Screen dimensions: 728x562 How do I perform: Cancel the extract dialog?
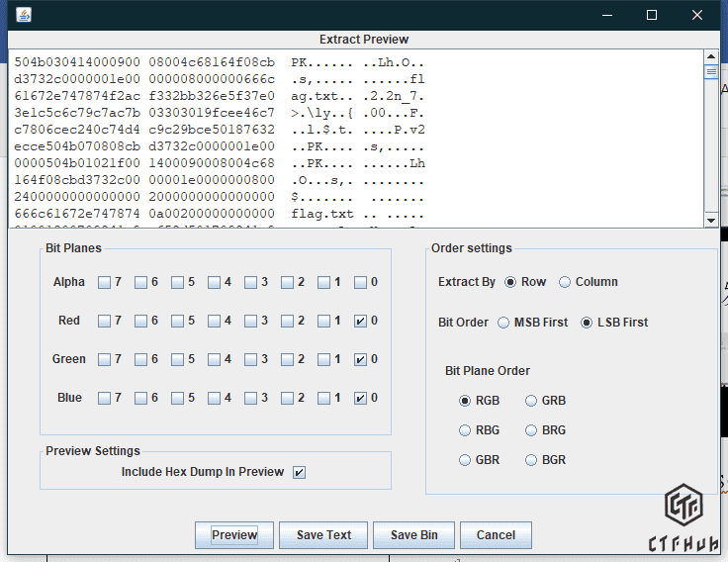pos(496,535)
